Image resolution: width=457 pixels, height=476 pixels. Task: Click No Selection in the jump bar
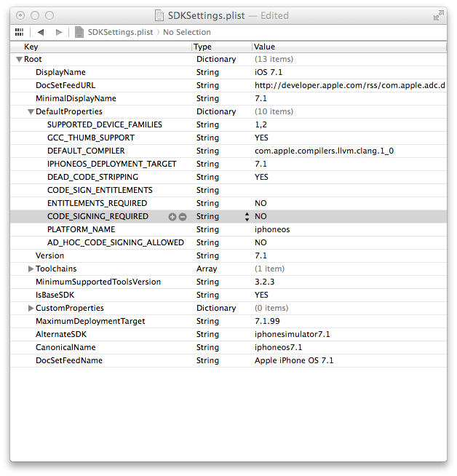click(187, 32)
